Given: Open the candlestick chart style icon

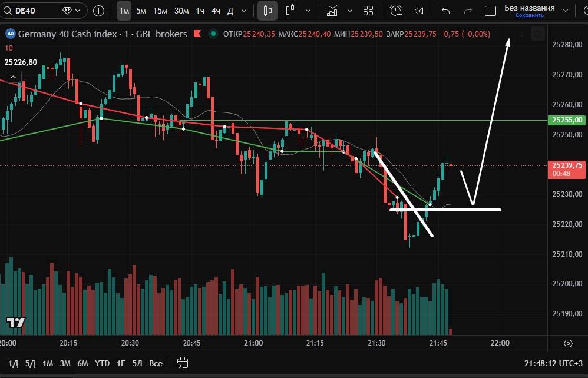Looking at the screenshot, I should click(x=267, y=11).
